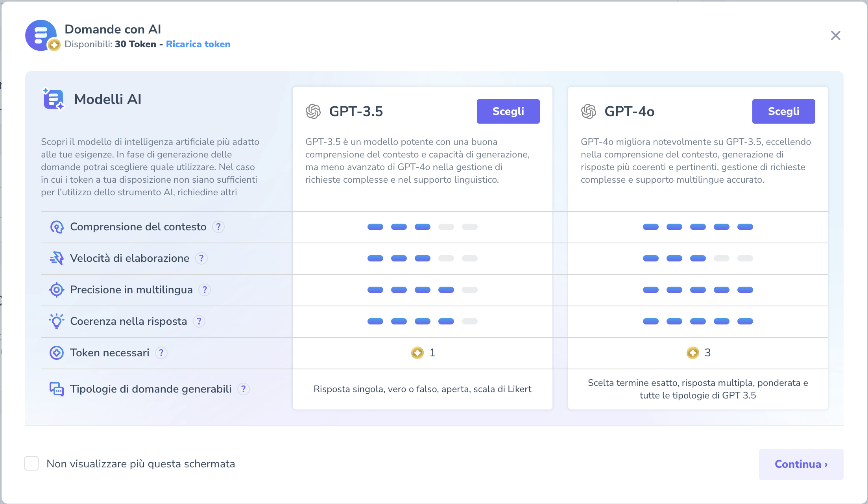
Task: Choose the GPT-4o model with Scegli
Action: pyautogui.click(x=783, y=111)
